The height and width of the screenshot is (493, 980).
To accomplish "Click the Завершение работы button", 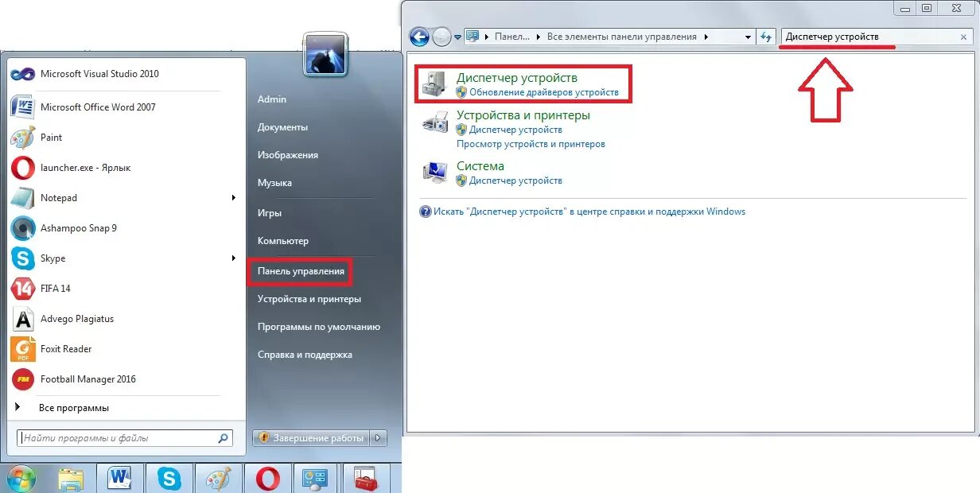I will pos(313,438).
